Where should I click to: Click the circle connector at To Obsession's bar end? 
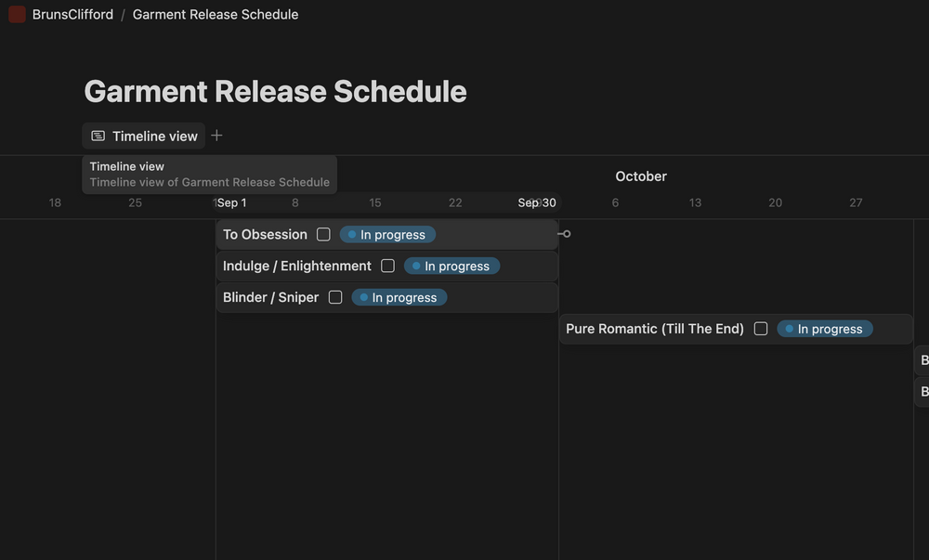tap(566, 234)
